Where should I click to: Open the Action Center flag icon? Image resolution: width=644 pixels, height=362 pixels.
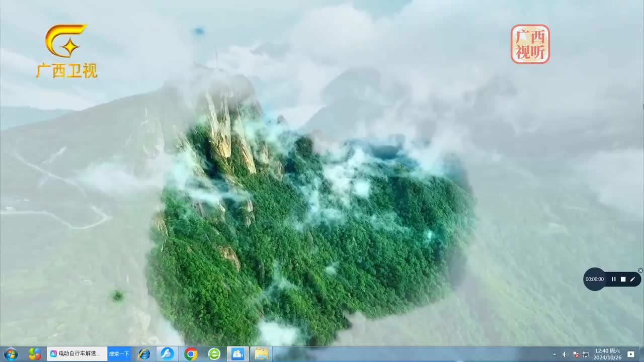tap(576, 354)
